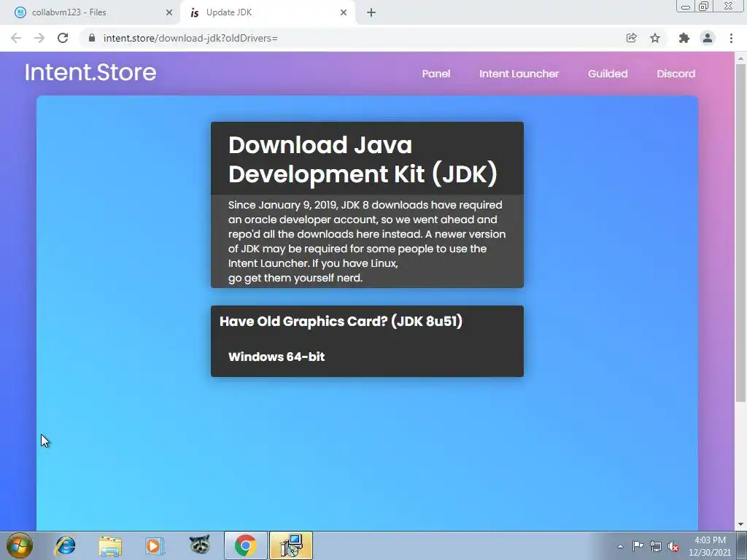Restore down the Chrome window
This screenshot has height=560, width=747.
704,7
